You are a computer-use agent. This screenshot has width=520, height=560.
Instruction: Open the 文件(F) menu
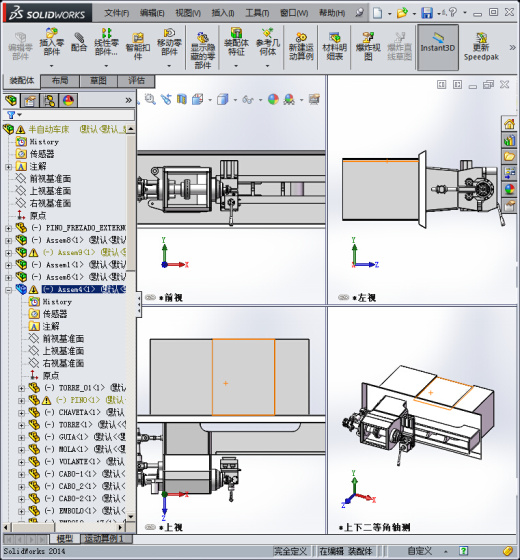[x=116, y=13]
